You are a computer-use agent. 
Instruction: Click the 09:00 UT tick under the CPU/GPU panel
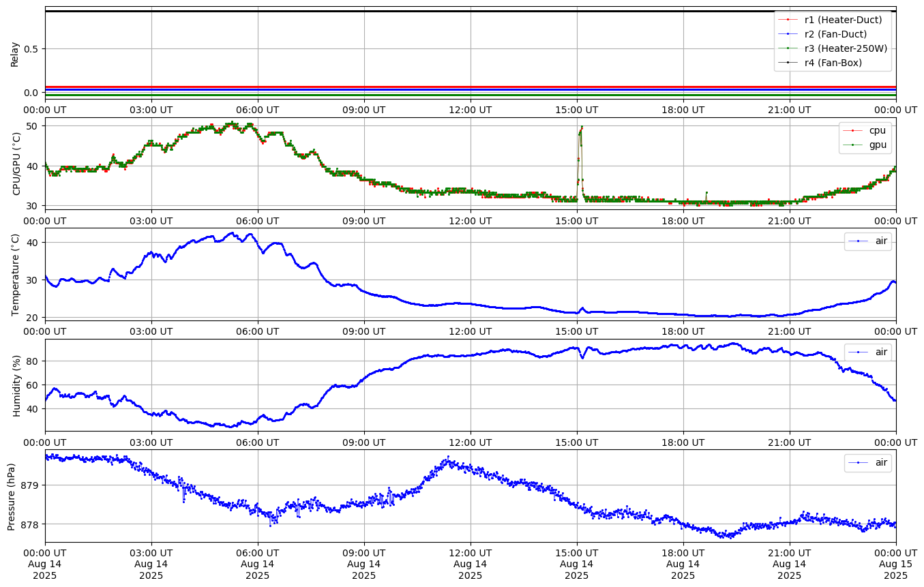364,220
